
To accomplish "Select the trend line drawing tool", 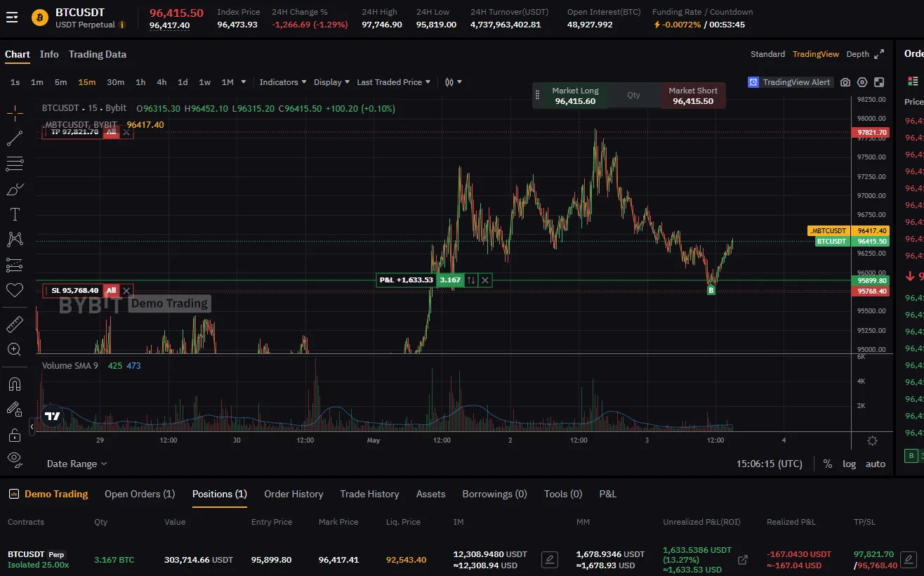I will tap(15, 138).
